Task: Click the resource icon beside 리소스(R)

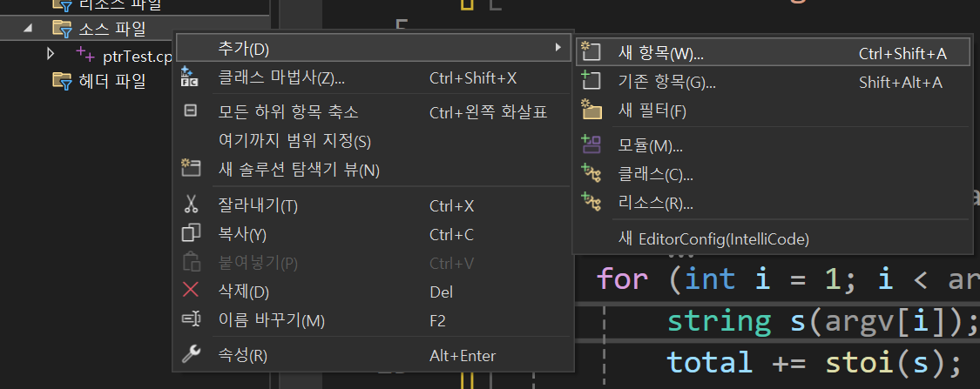Action: [591, 202]
